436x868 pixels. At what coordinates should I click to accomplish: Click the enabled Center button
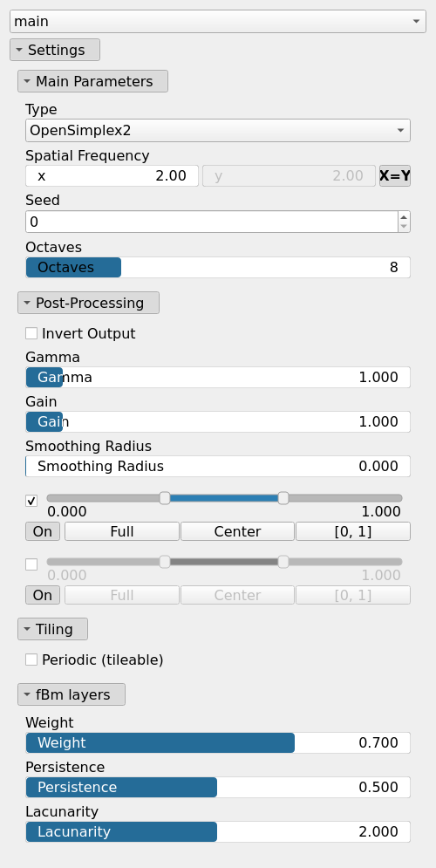[x=237, y=531]
